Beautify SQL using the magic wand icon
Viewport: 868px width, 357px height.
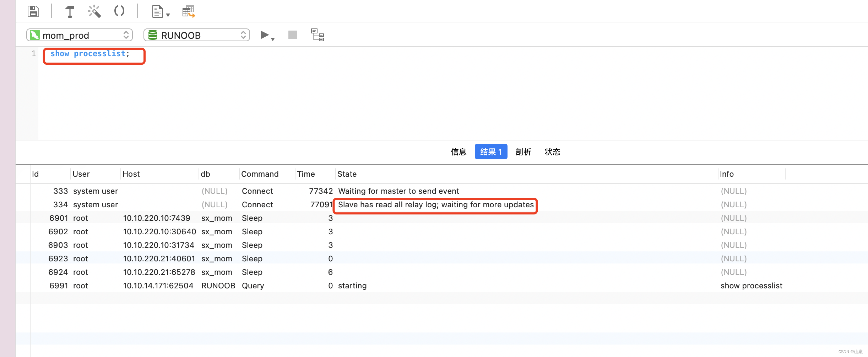click(94, 11)
